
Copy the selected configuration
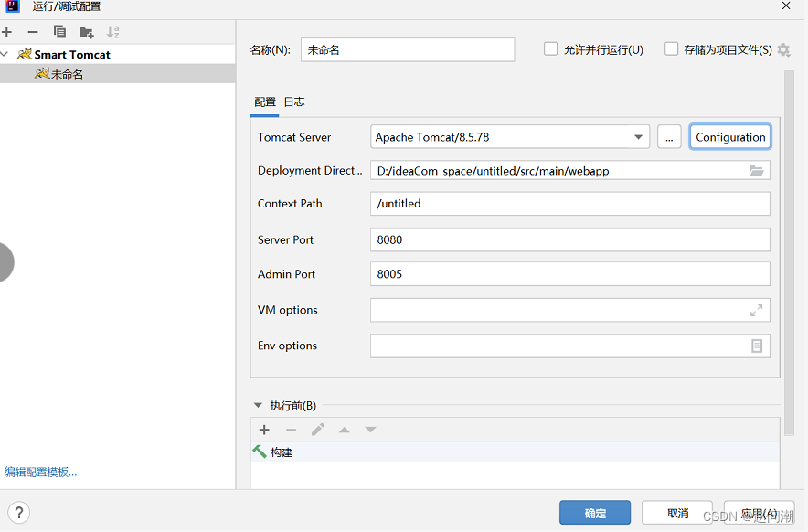point(59,32)
